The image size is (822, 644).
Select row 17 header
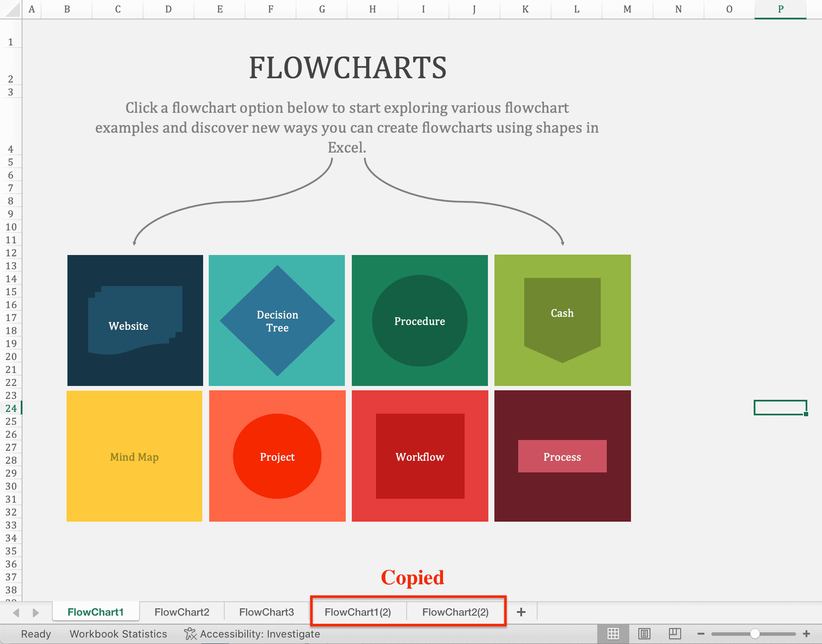[11, 318]
